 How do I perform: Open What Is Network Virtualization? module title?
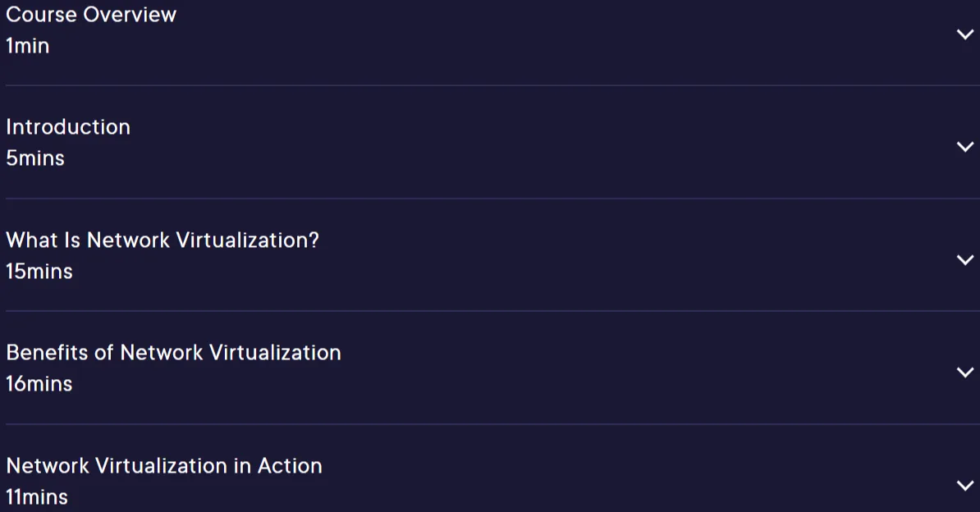[163, 240]
